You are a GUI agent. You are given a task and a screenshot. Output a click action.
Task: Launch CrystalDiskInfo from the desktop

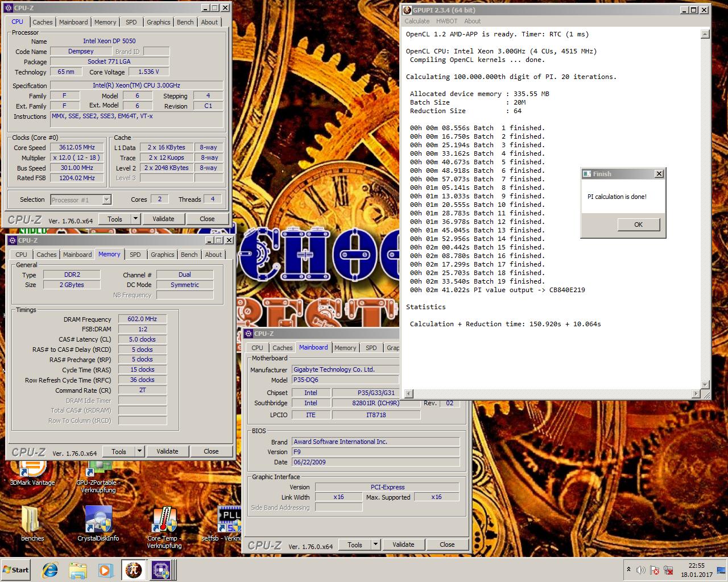tap(98, 523)
